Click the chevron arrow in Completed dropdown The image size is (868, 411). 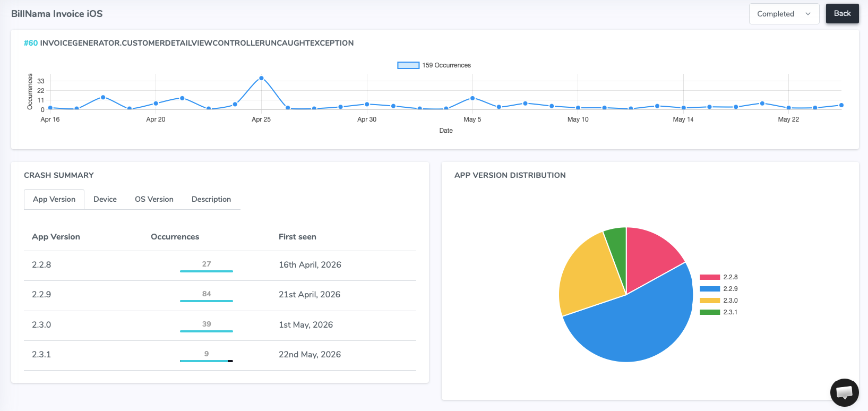point(808,14)
